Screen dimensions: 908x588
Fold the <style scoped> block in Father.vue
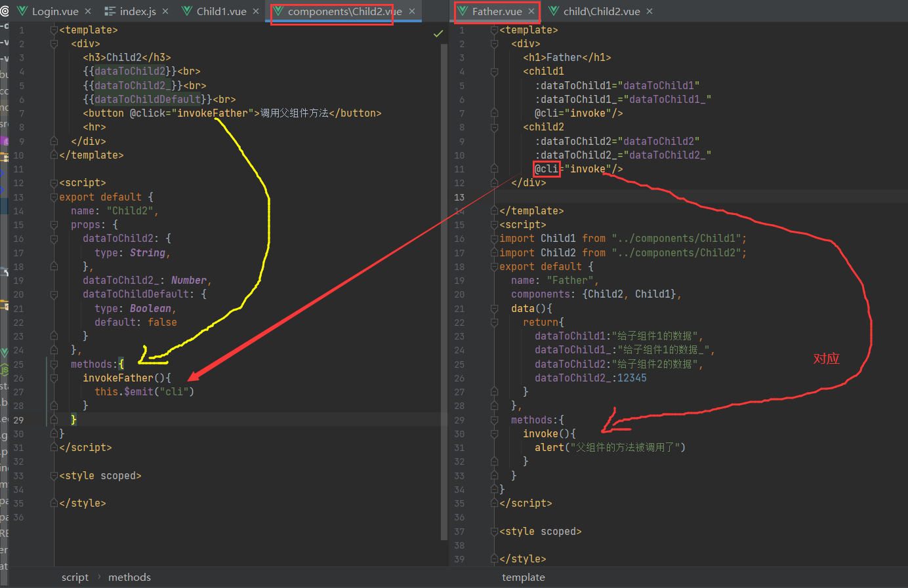click(x=495, y=532)
